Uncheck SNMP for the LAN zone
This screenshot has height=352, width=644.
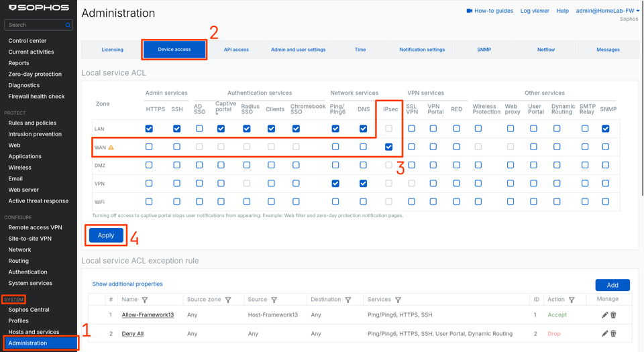[x=605, y=129]
